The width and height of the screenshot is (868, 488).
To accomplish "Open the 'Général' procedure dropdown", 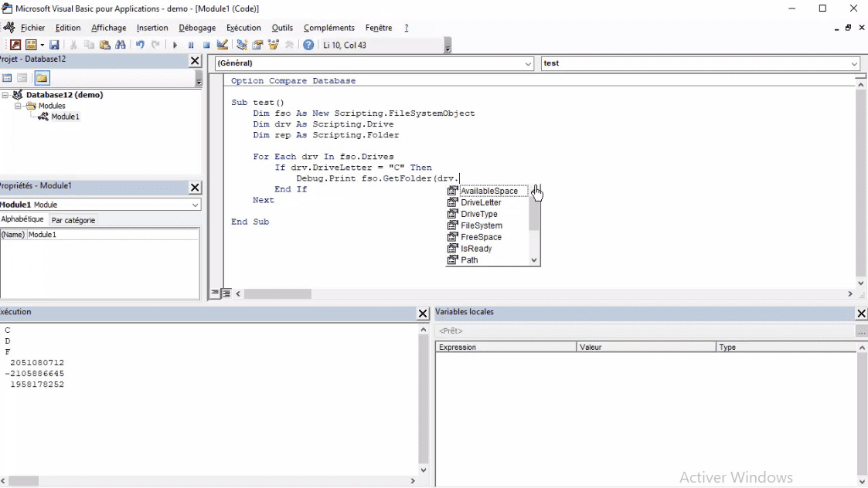I will [x=529, y=63].
